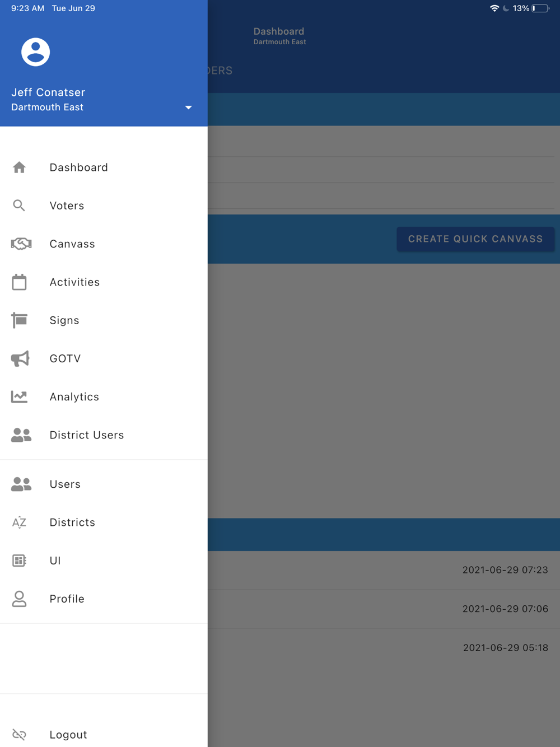Select the 2021-06-29 07:23 entry
560x747 pixels.
(x=505, y=570)
